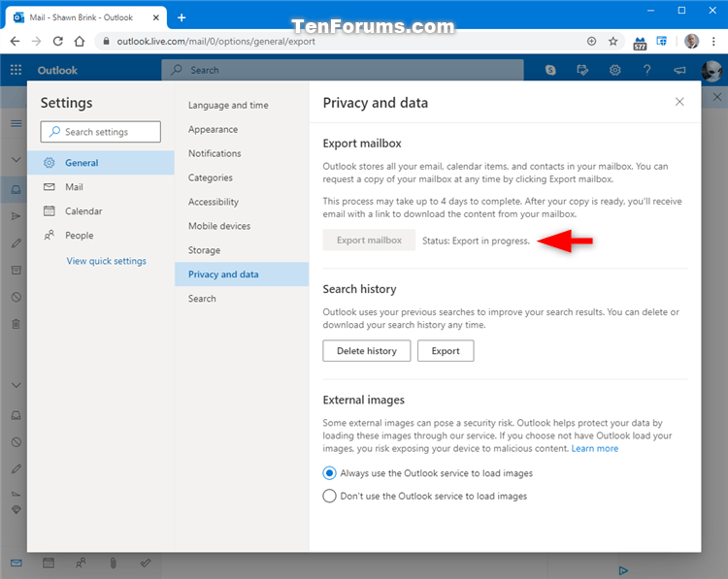Screen dimensions: 728x579
Task: Click the Outlook Search box
Action: [x=343, y=70]
